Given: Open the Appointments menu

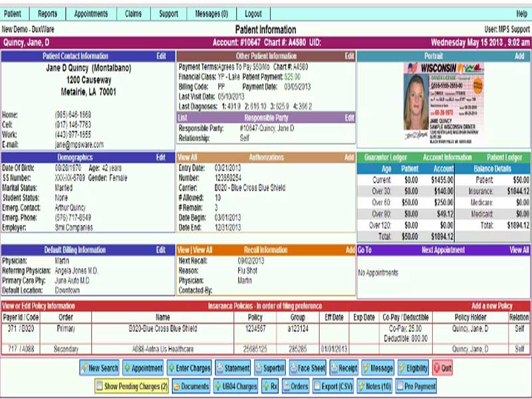Looking at the screenshot, I should 92,13.
